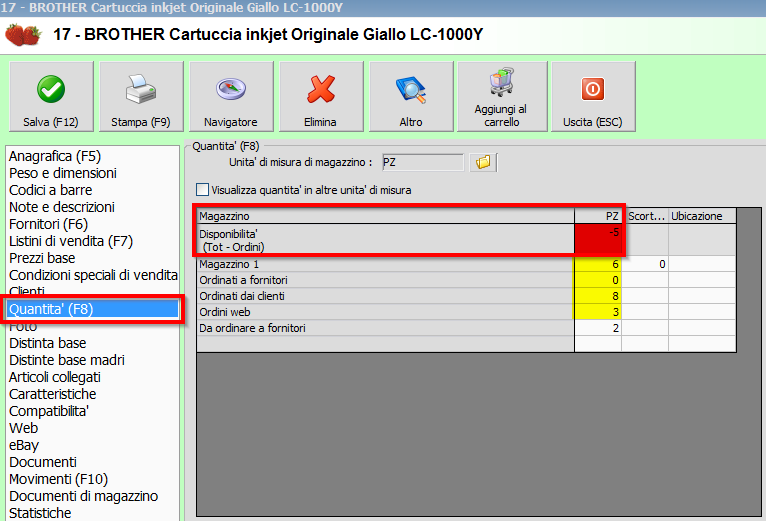Click the Ubicazione column header
This screenshot has height=521, width=766.
point(702,216)
